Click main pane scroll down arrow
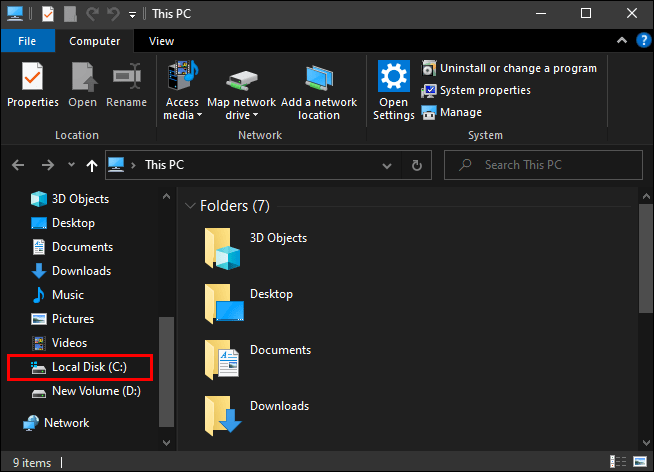Screen dimensions: 654x472 646,443
